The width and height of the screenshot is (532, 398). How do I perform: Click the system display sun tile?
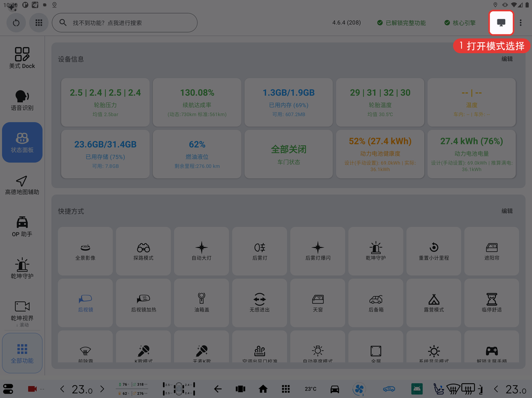click(434, 347)
